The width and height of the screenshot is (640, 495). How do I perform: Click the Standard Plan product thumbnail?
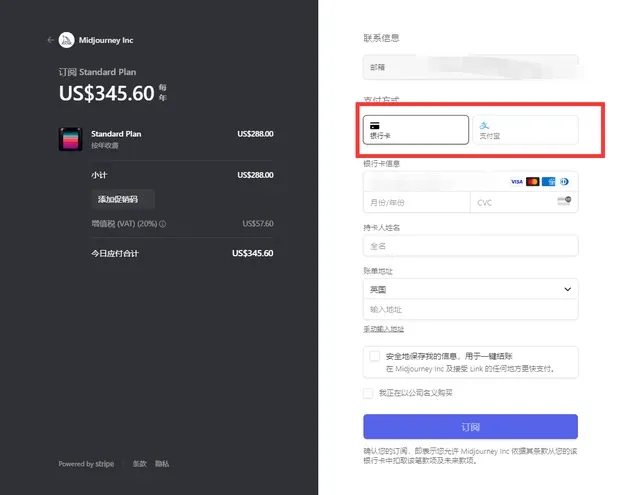(x=70, y=139)
